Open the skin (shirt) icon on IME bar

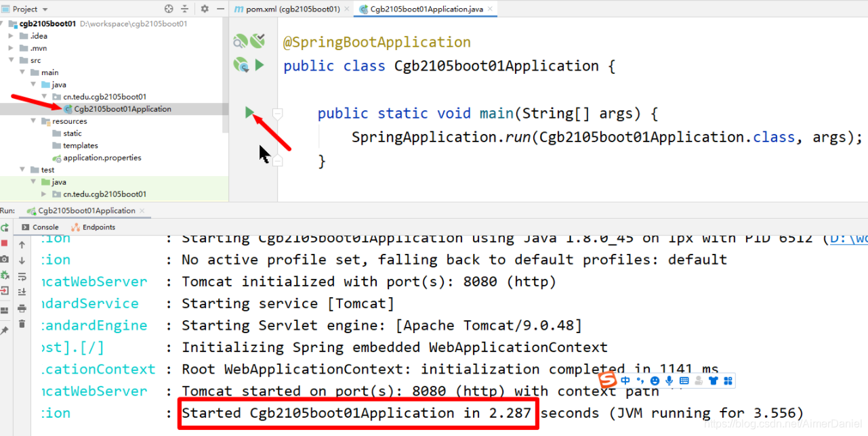(x=713, y=380)
